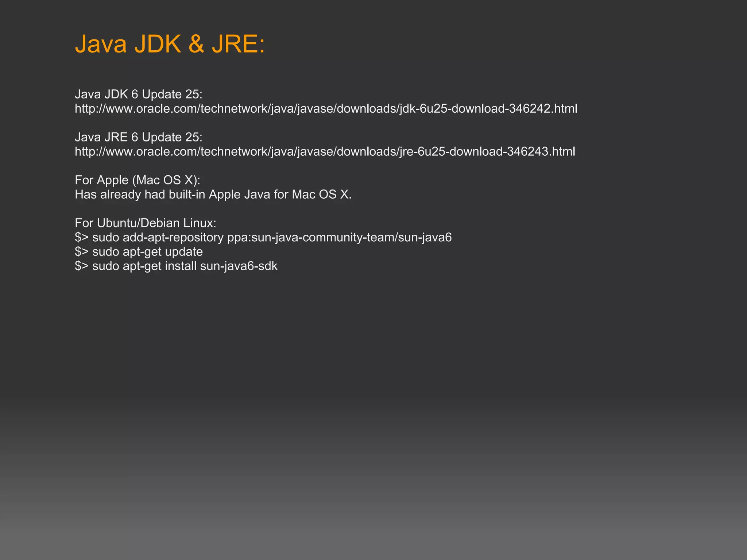Select the 'Java JDK 6 Update 25:' line
Image resolution: width=747 pixels, height=560 pixels.
pyautogui.click(x=139, y=94)
